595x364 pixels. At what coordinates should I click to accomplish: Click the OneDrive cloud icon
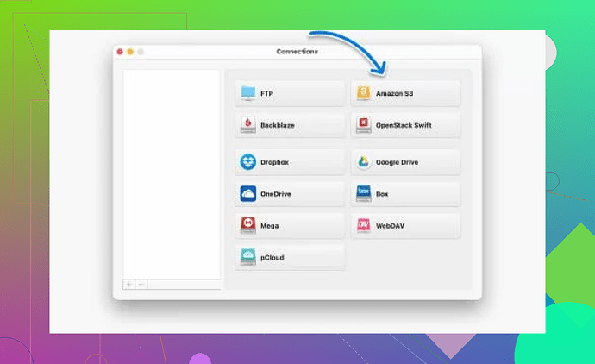pos(248,193)
